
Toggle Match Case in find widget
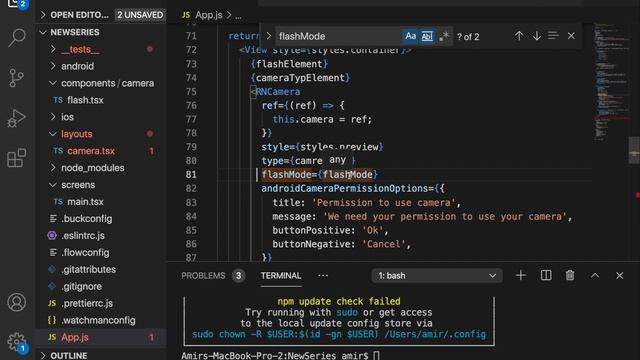(x=410, y=36)
